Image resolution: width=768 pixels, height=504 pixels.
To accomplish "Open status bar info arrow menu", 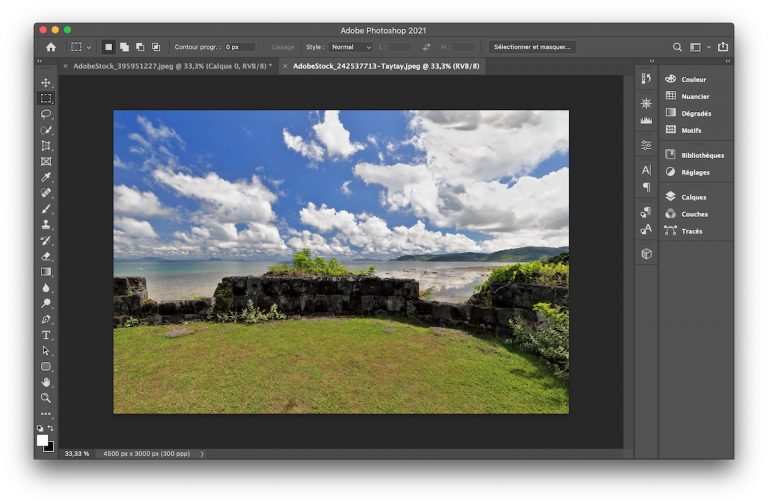I will click(x=202, y=454).
